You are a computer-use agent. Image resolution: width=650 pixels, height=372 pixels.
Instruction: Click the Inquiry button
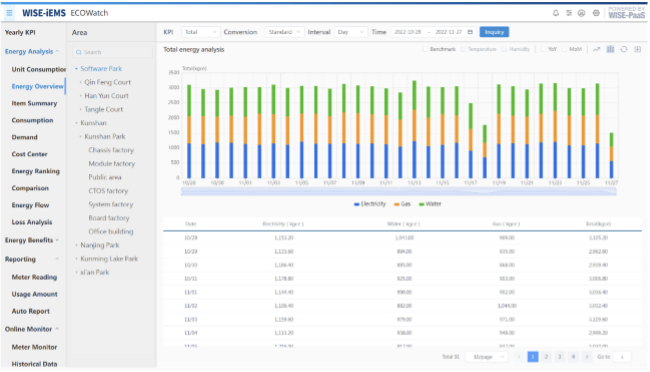(x=494, y=32)
